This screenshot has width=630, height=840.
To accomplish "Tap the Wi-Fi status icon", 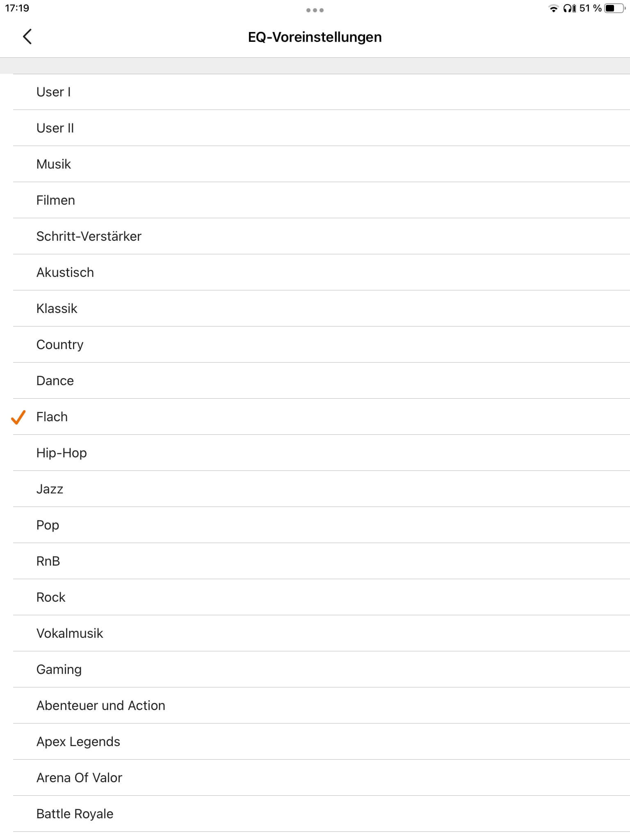I will (x=553, y=9).
